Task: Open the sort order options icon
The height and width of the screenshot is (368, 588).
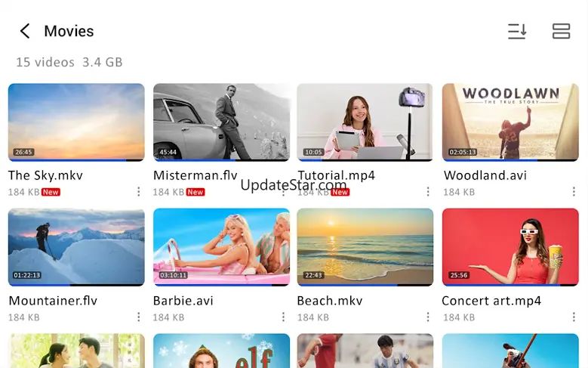Action: pyautogui.click(x=517, y=31)
